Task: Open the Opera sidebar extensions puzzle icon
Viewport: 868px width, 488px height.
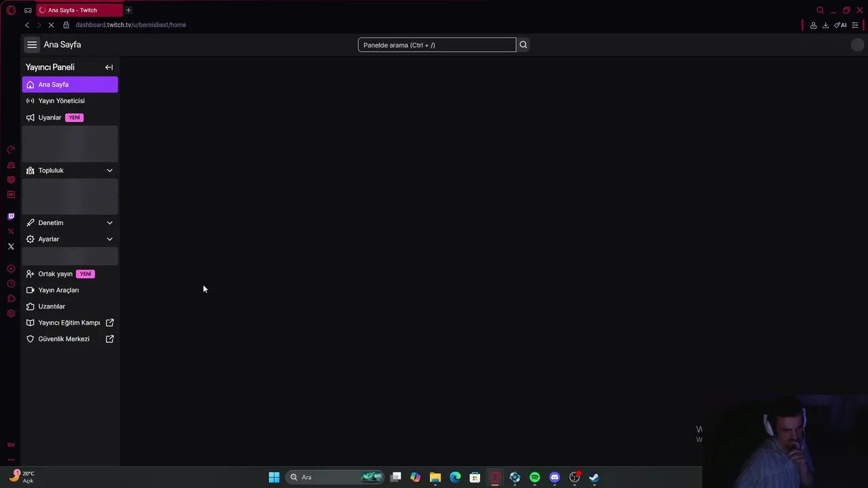Action: 11,299
